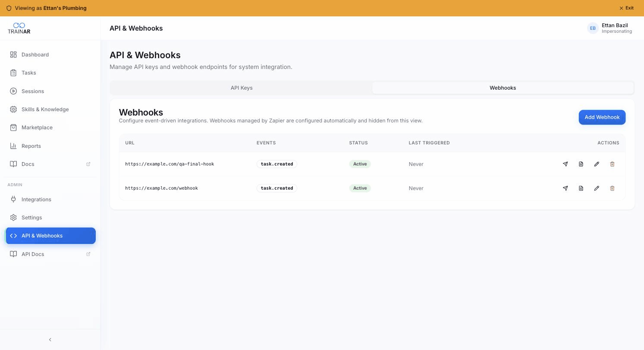The width and height of the screenshot is (644, 350).
Task: Click Active status in qa-final-hook row
Action: (360, 164)
